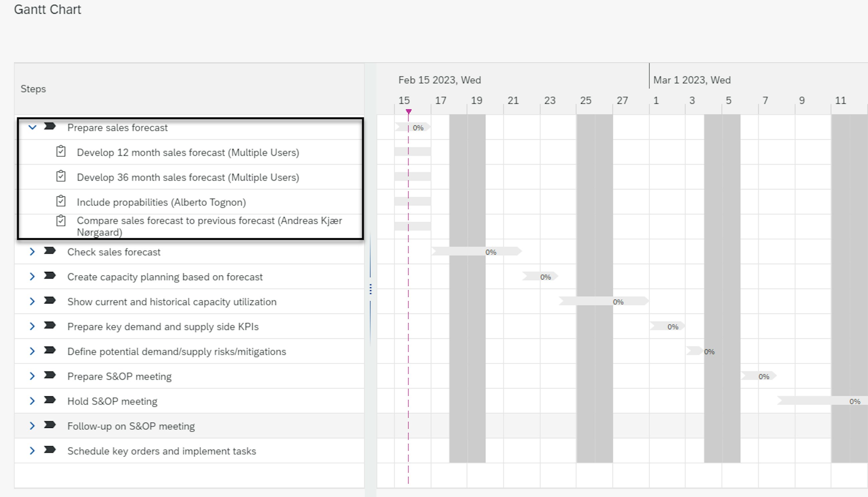Click phase icon next to Follow-up on S&OP meeting
The height and width of the screenshot is (497, 868).
point(50,425)
